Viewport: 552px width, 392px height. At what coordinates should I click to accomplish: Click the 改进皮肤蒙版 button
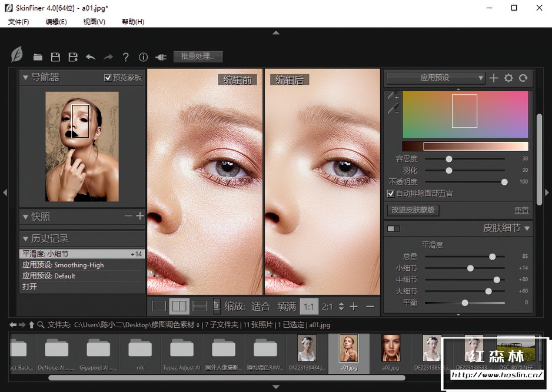(413, 210)
